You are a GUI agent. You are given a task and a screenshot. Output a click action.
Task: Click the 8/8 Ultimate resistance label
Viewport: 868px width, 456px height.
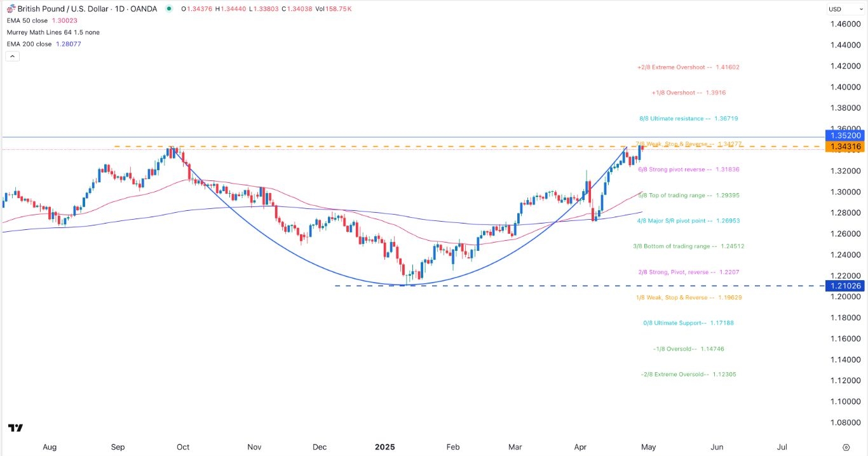[x=689, y=119]
